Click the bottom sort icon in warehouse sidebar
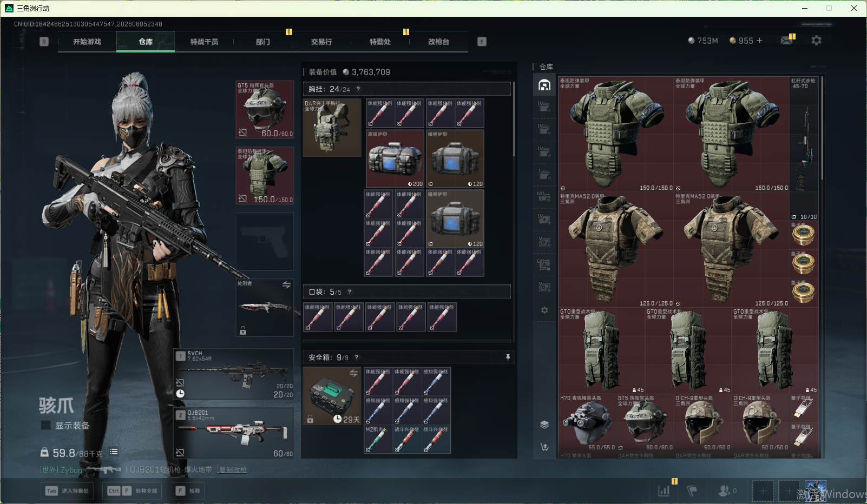 point(544,447)
